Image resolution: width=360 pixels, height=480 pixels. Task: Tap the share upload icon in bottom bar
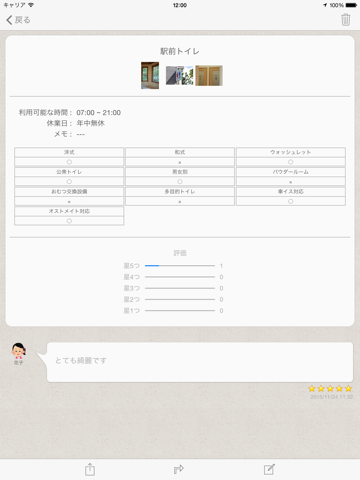click(x=90, y=469)
